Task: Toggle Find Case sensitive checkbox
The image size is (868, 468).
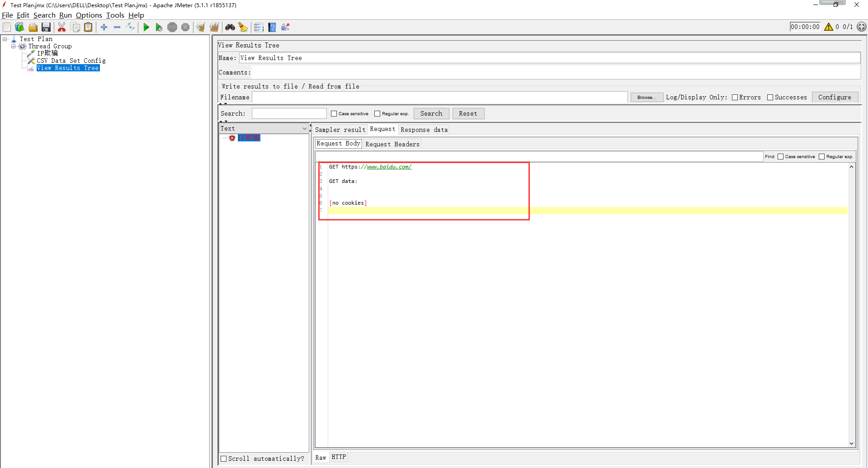Action: pyautogui.click(x=780, y=156)
